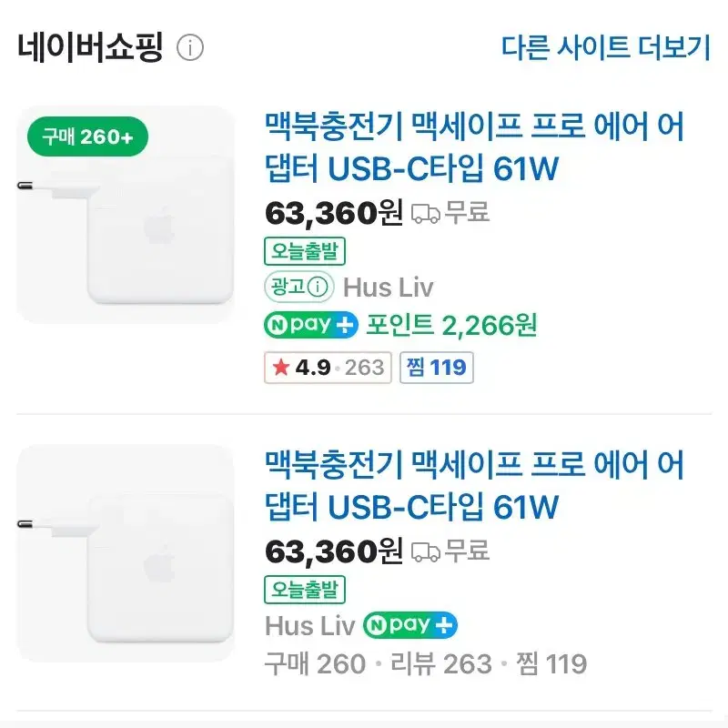This screenshot has width=728, height=728.
Task: Click the first delivery truck icon
Action: point(425,214)
